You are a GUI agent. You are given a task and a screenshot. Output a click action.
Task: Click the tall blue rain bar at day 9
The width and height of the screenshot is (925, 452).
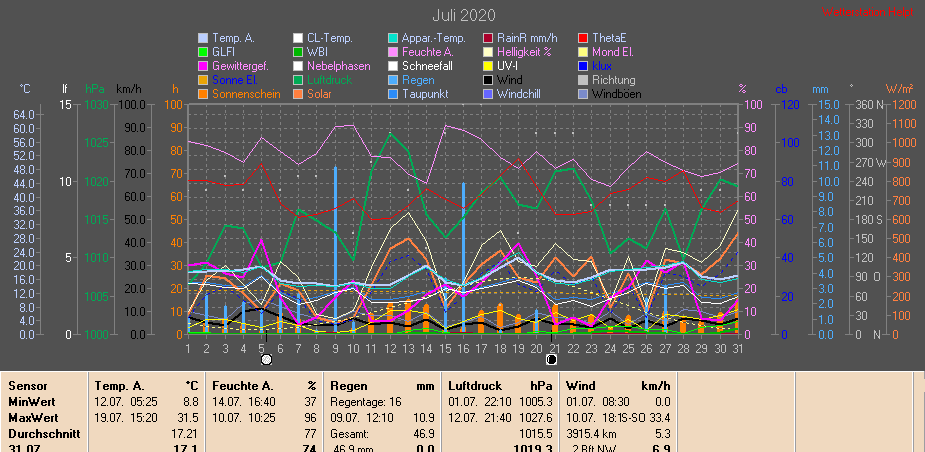335,250
